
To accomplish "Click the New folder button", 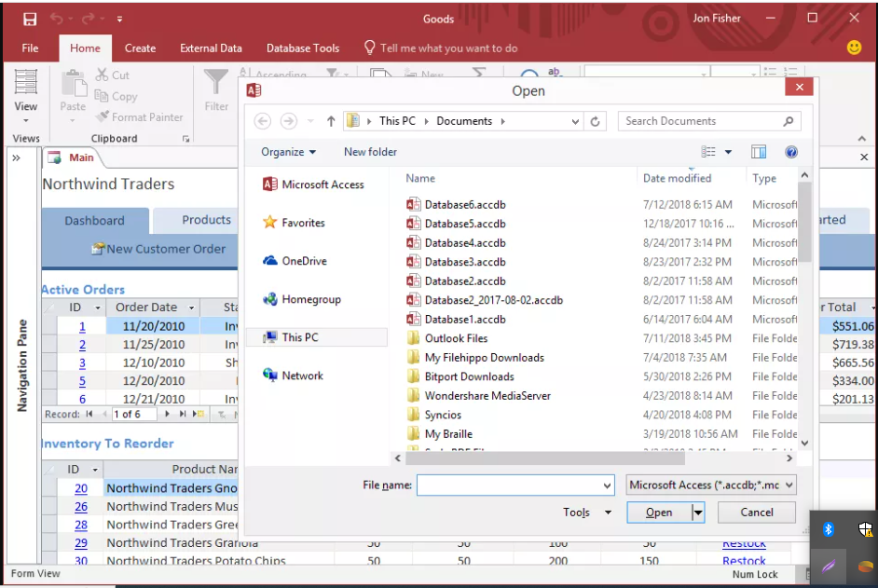I will (x=370, y=152).
